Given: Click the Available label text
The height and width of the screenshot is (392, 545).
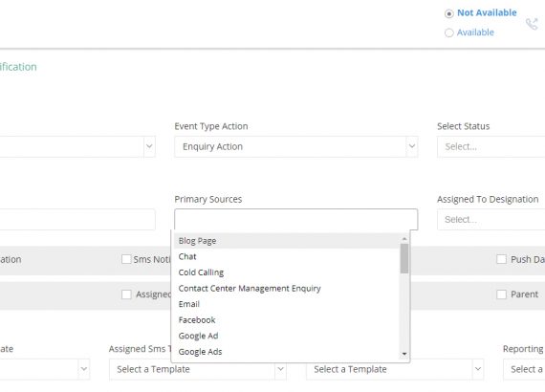Looking at the screenshot, I should point(475,33).
